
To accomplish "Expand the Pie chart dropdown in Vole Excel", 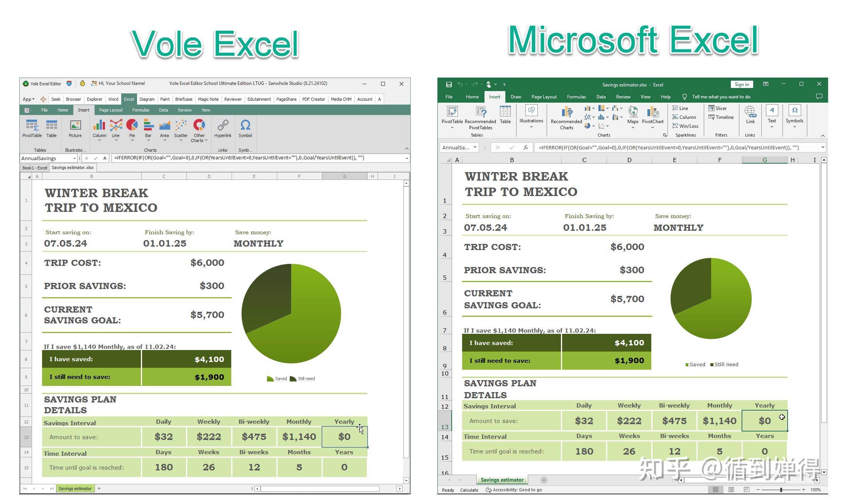I will tap(132, 140).
